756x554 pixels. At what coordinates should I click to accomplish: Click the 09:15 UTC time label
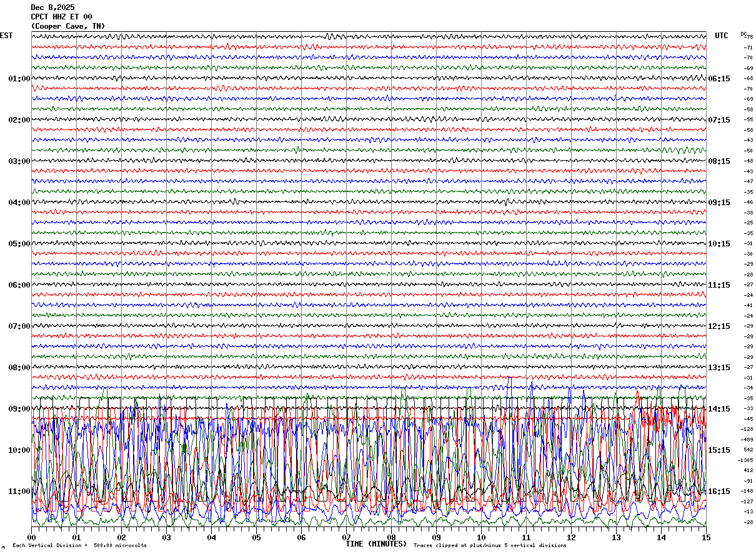tap(719, 203)
